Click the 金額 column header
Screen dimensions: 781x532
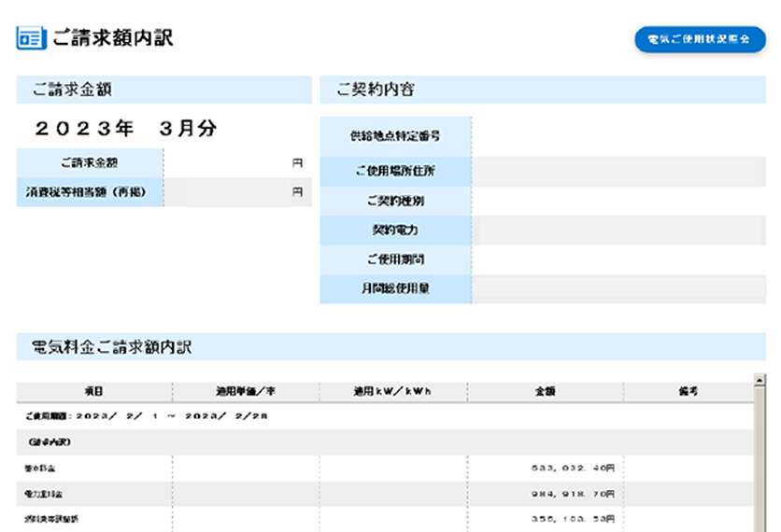click(544, 392)
